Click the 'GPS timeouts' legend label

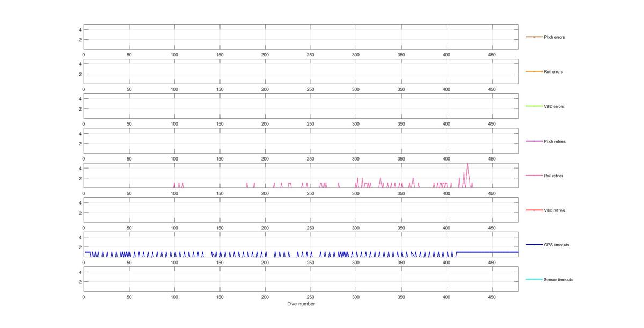[556, 245]
